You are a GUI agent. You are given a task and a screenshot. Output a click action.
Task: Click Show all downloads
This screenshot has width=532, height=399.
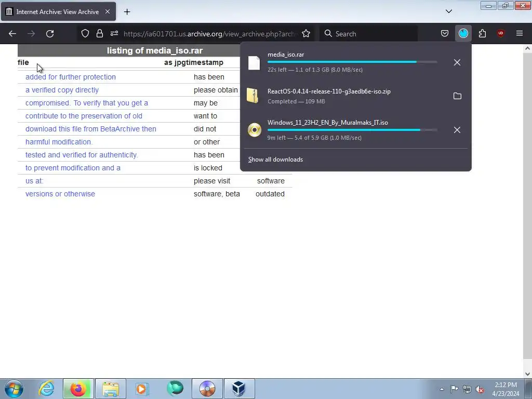click(275, 159)
